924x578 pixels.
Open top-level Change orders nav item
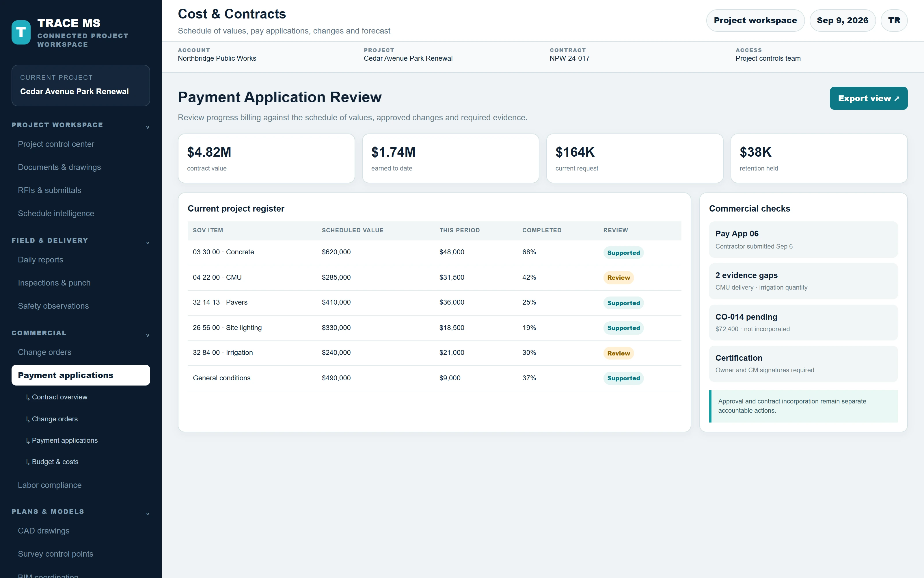81,352
